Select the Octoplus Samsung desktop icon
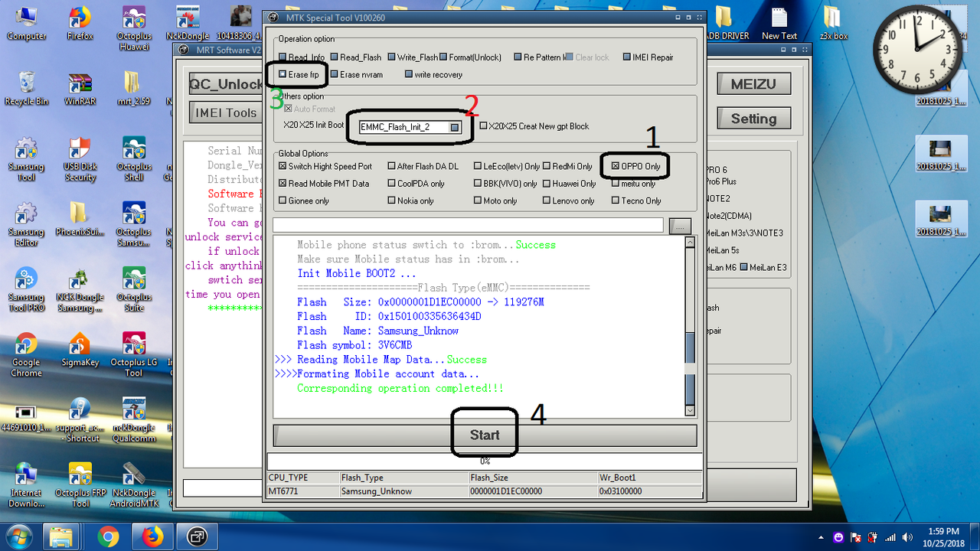The width and height of the screenshot is (980, 551). pyautogui.click(x=134, y=224)
